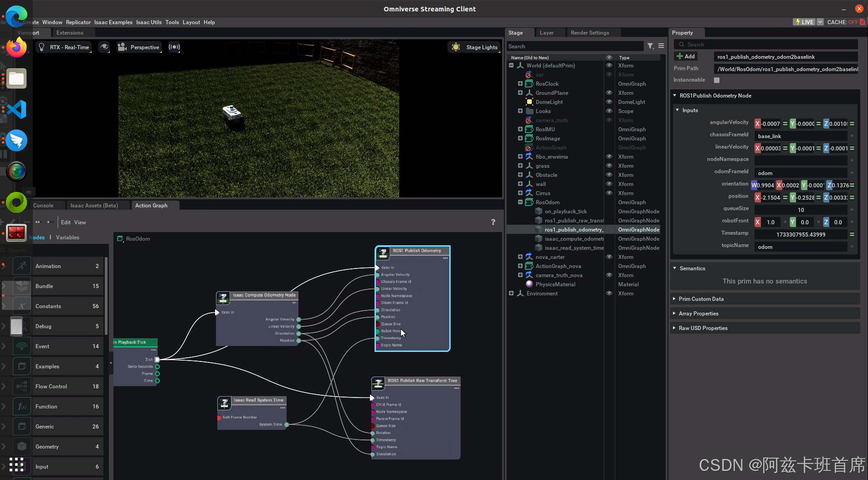868x480 pixels.
Task: Click the RTX - Real-Time renderer button
Action: pyautogui.click(x=64, y=47)
